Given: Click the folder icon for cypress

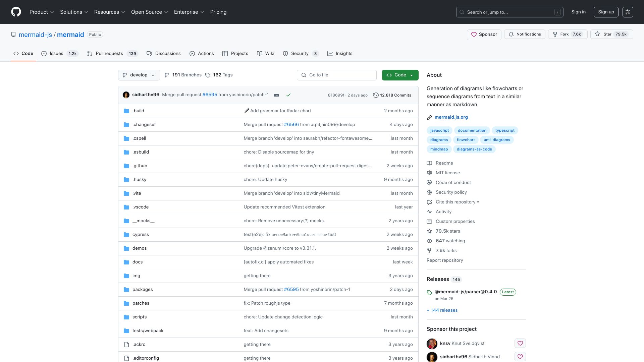Looking at the screenshot, I should 126,235.
